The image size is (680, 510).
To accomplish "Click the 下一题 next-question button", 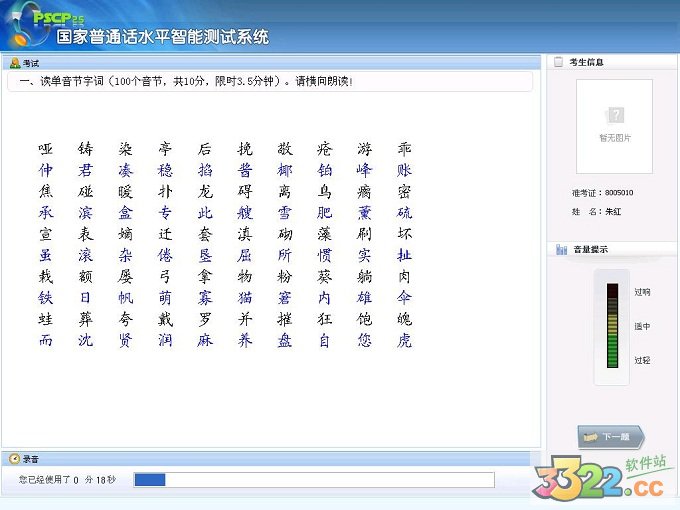I will click(611, 437).
